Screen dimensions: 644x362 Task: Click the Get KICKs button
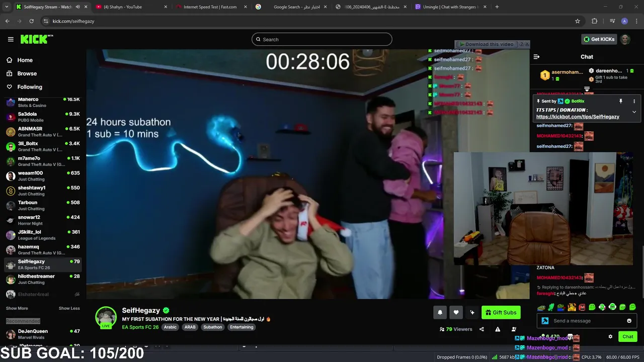click(x=599, y=39)
